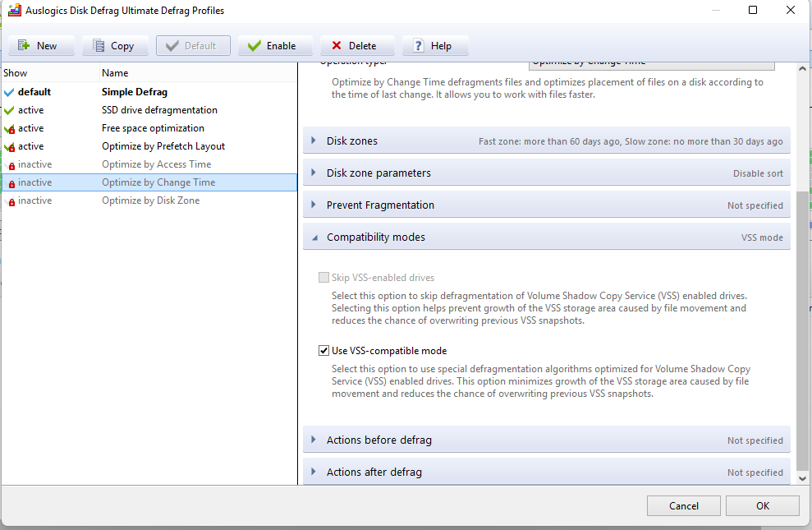Click the Auslogics app icon in title bar
The image size is (812, 530).
pos(15,10)
